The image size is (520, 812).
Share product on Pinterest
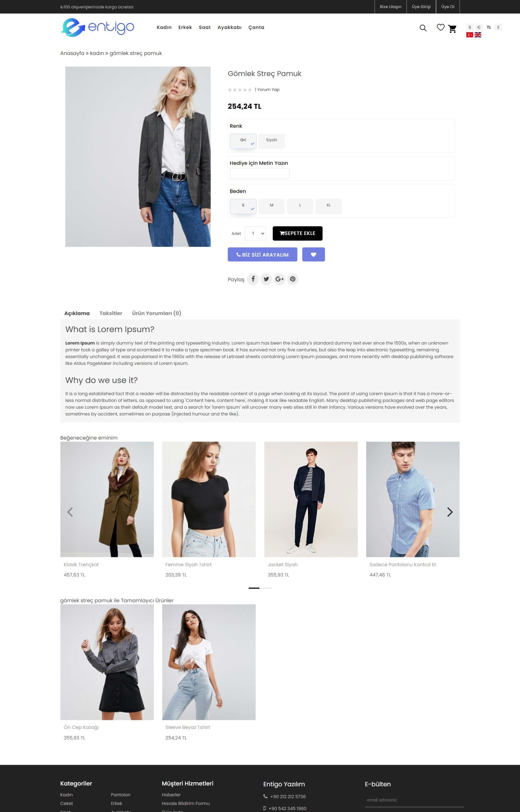point(293,279)
